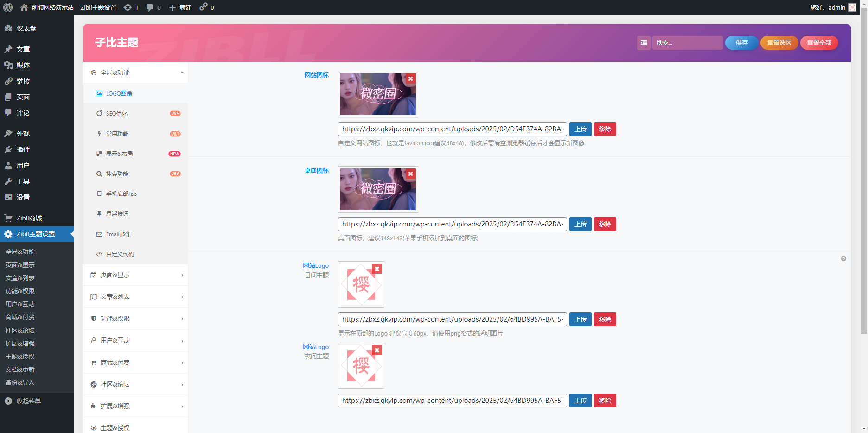Expand the 商城&付费 section
Viewport: 868px width, 433px height.
[135, 362]
